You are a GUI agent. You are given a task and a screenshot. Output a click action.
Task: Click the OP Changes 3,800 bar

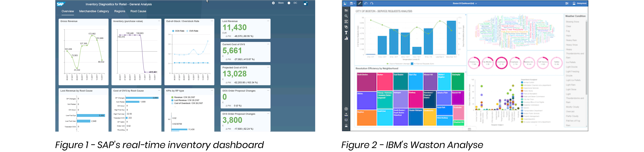pyautogui.click(x=142, y=98)
